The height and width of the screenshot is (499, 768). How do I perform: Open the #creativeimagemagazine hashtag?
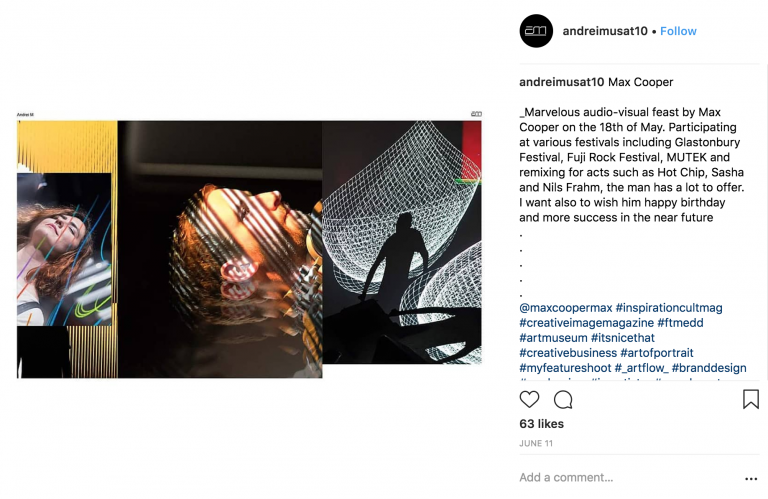point(586,323)
